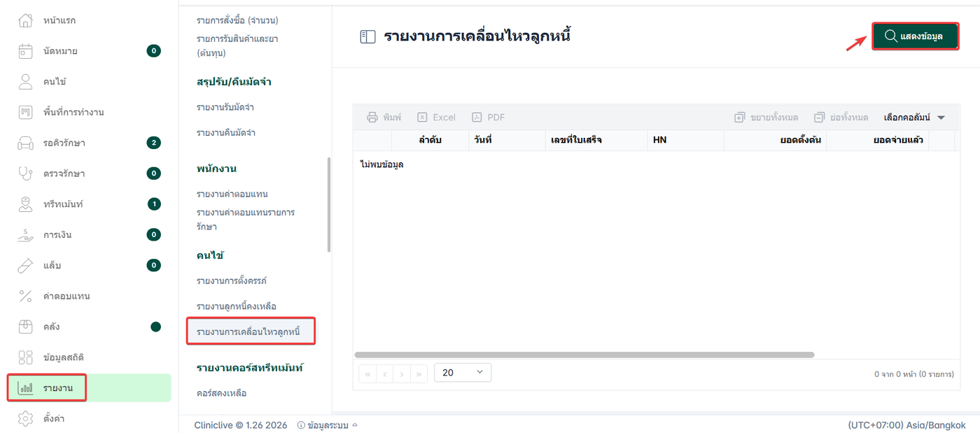
Task: Go to next page of pagination
Action: click(x=402, y=374)
